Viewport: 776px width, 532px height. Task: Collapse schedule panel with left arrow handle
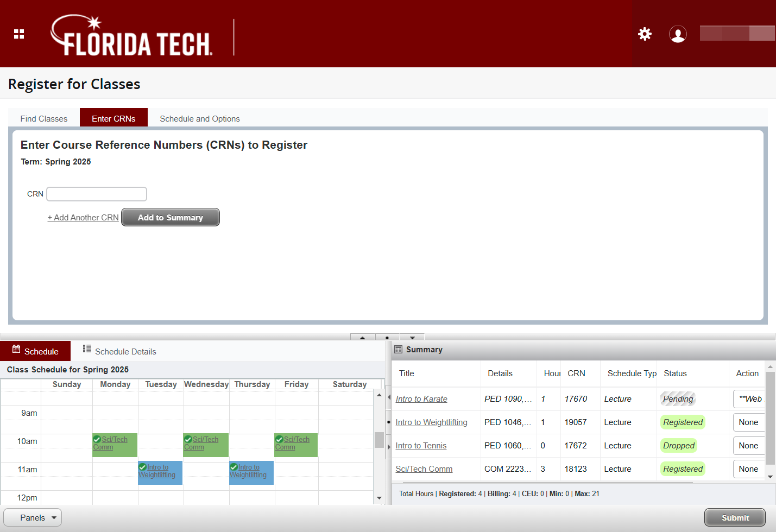(389, 397)
